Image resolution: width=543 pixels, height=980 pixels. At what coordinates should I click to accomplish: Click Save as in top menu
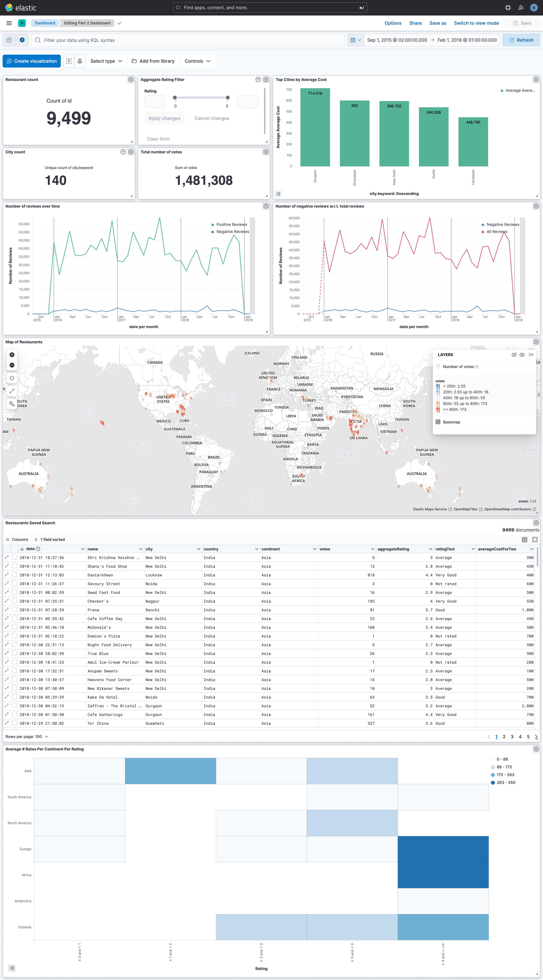(x=438, y=23)
